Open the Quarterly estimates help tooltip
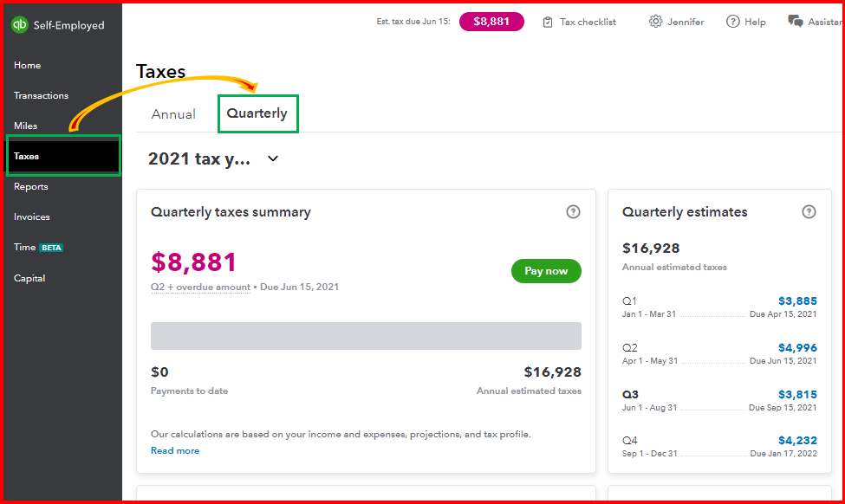 click(809, 211)
